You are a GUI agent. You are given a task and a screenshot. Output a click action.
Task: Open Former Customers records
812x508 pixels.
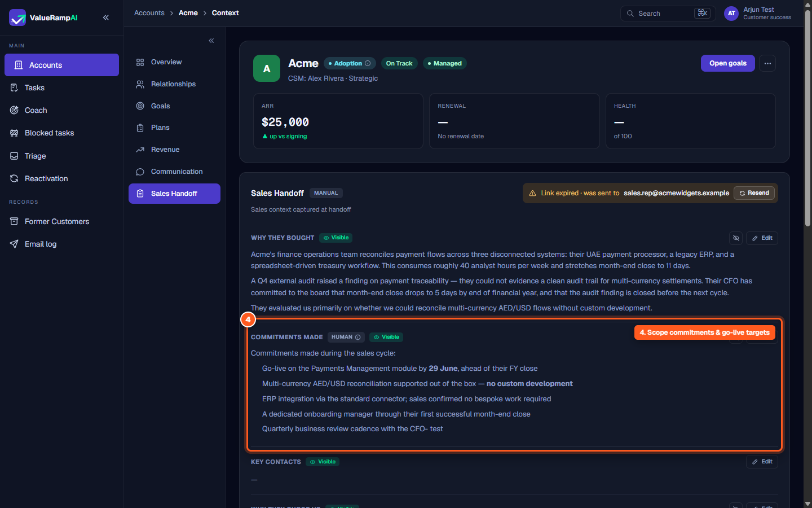(61, 221)
